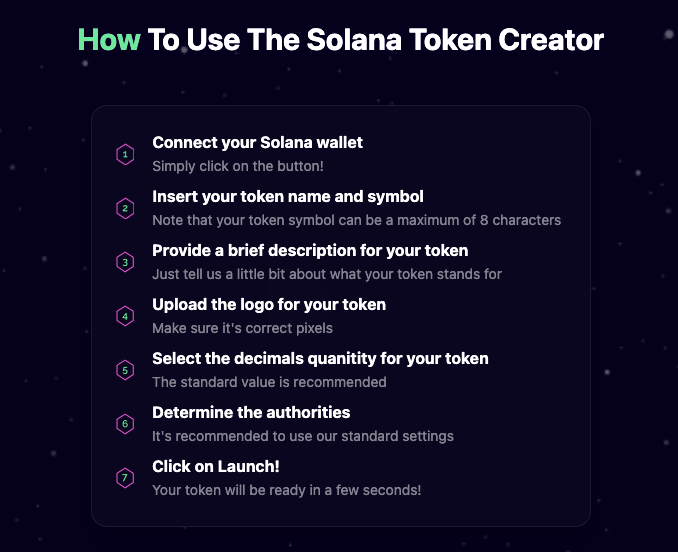The image size is (678, 552).
Task: Click 'Simply click on the button!' text
Action: 238,166
